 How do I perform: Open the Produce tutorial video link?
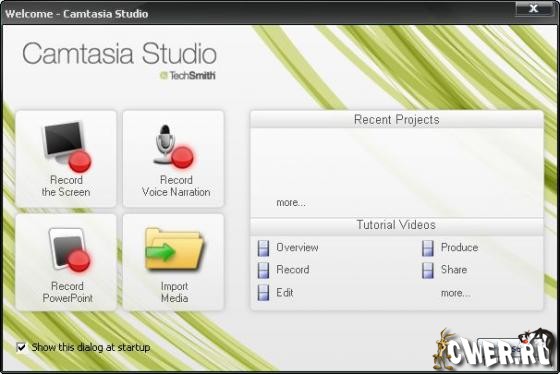click(459, 247)
